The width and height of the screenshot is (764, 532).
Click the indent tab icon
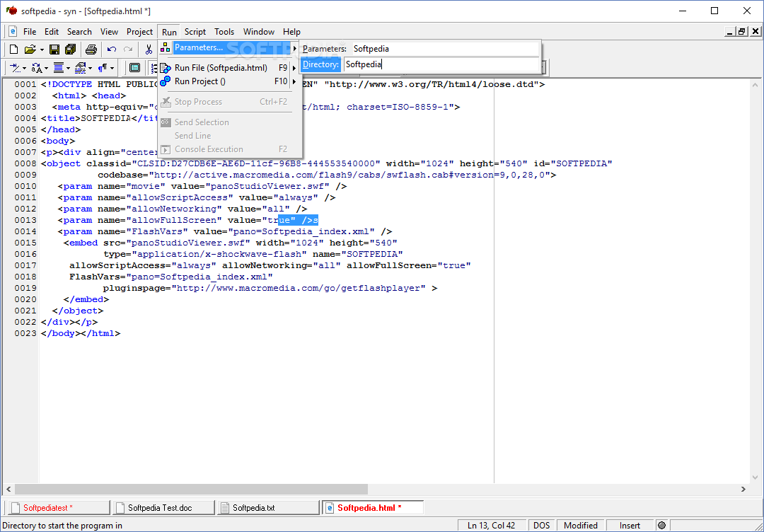(x=16, y=68)
